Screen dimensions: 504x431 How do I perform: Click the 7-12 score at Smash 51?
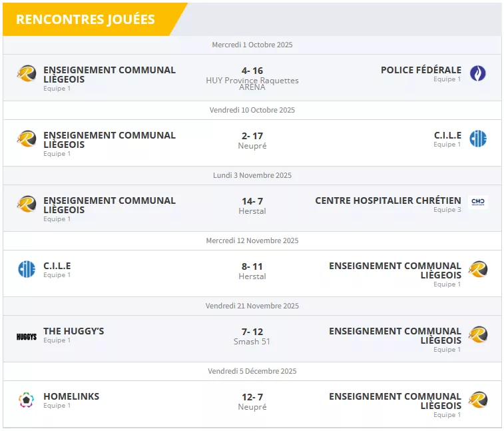coord(252,332)
